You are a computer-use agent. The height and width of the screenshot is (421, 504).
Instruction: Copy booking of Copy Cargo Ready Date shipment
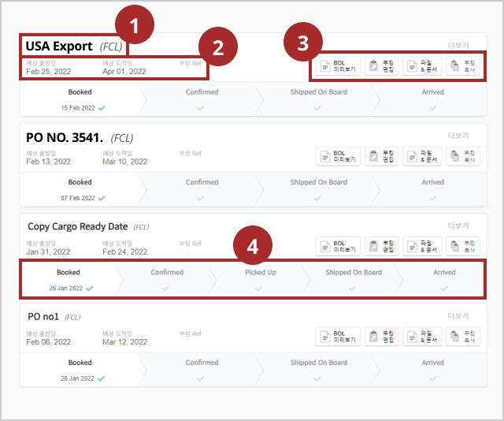point(463,246)
